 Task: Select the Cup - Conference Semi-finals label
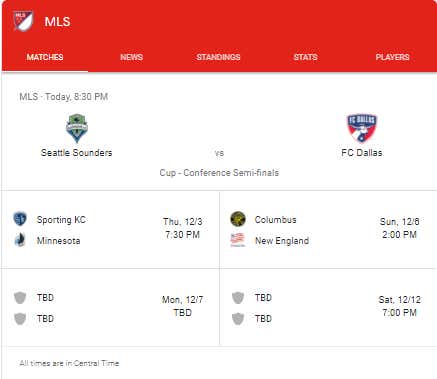click(x=219, y=173)
